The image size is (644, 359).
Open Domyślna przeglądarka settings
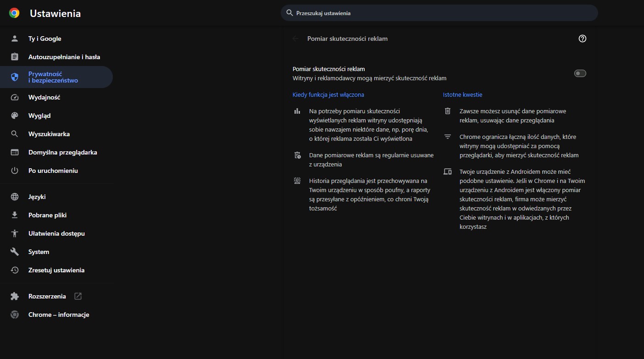pos(62,153)
